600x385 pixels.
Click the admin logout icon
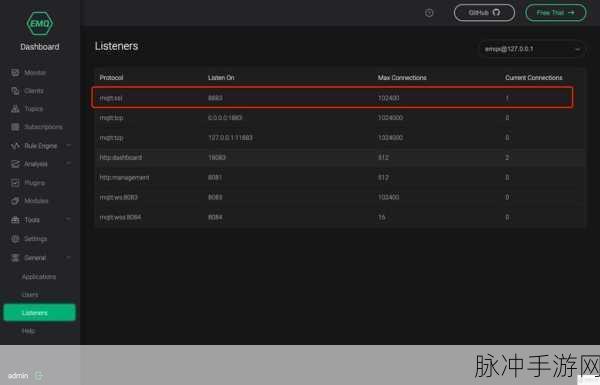click(x=39, y=376)
